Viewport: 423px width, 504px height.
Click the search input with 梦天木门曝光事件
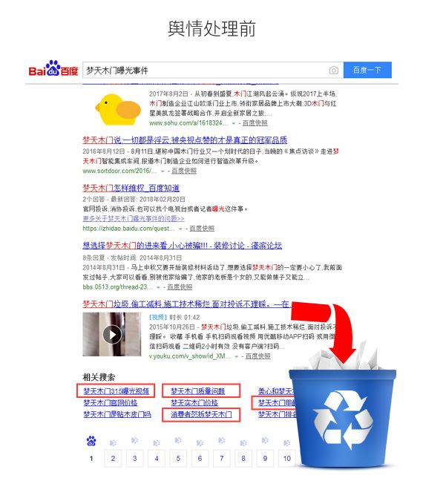click(206, 70)
